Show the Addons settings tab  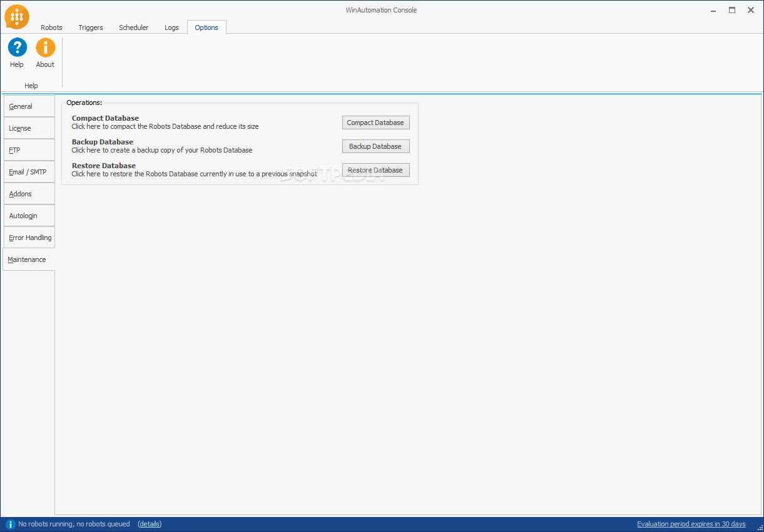tap(29, 194)
